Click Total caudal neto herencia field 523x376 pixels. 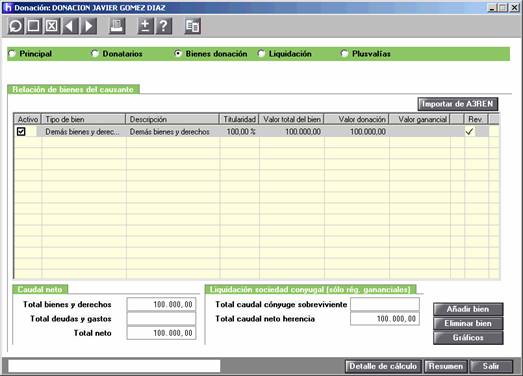pos(385,319)
